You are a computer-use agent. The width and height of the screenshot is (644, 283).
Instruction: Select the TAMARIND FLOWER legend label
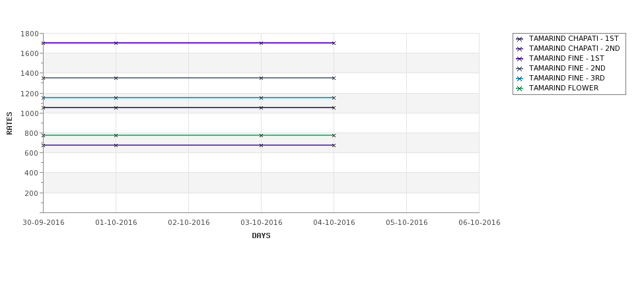tap(563, 88)
